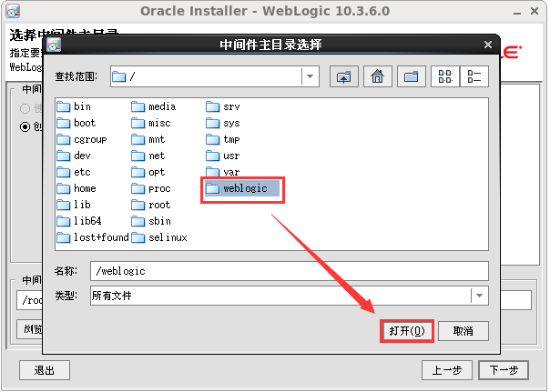Image resolution: width=550 pixels, height=392 pixels.
Task: Select the root folder
Action: click(151, 205)
